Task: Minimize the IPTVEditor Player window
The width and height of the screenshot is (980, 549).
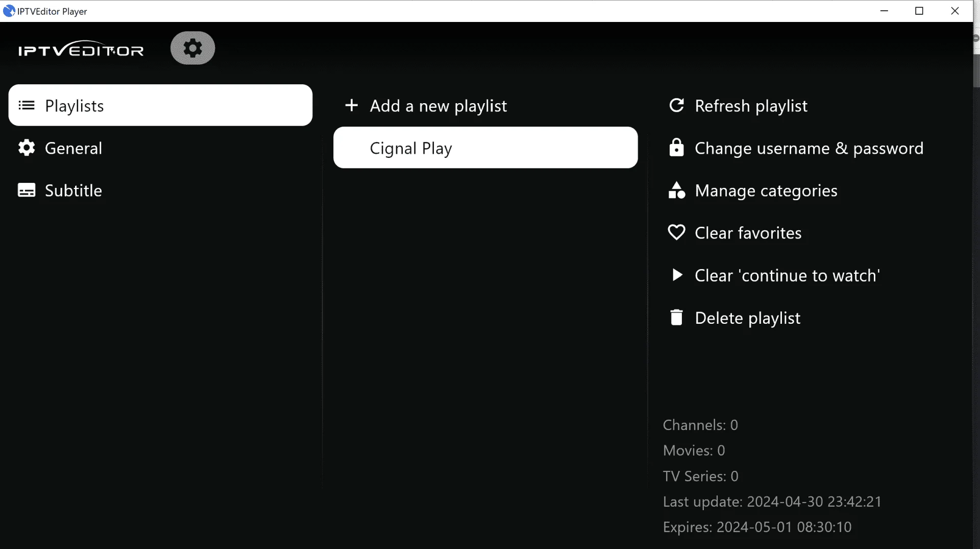Action: (885, 11)
